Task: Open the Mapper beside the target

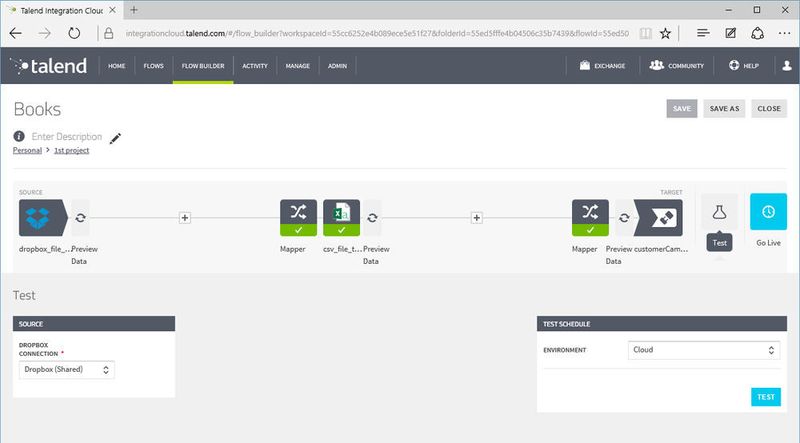Action: (590, 218)
